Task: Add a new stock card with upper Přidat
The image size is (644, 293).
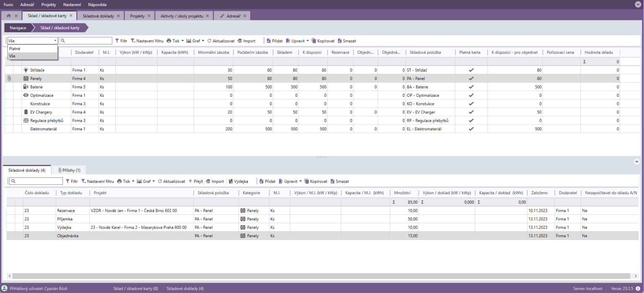Action: click(274, 41)
